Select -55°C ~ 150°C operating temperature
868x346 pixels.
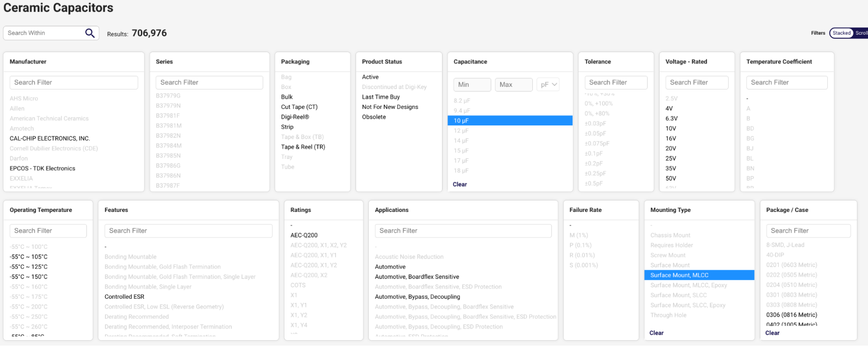tap(29, 277)
